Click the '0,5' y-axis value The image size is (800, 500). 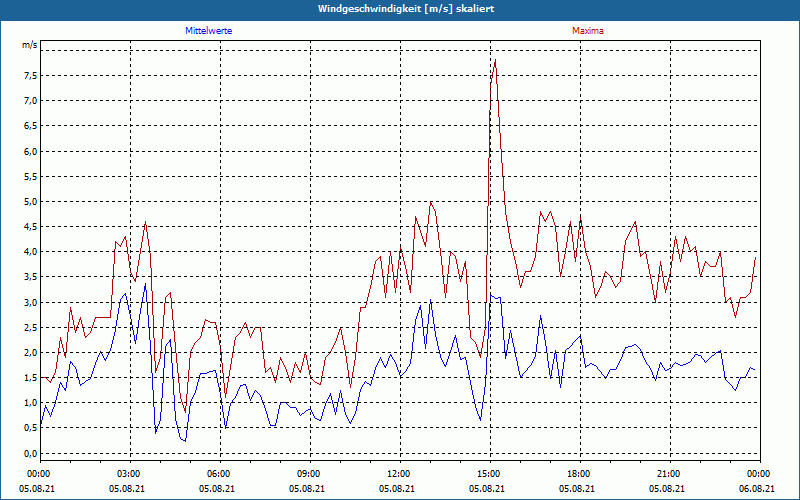[31, 428]
